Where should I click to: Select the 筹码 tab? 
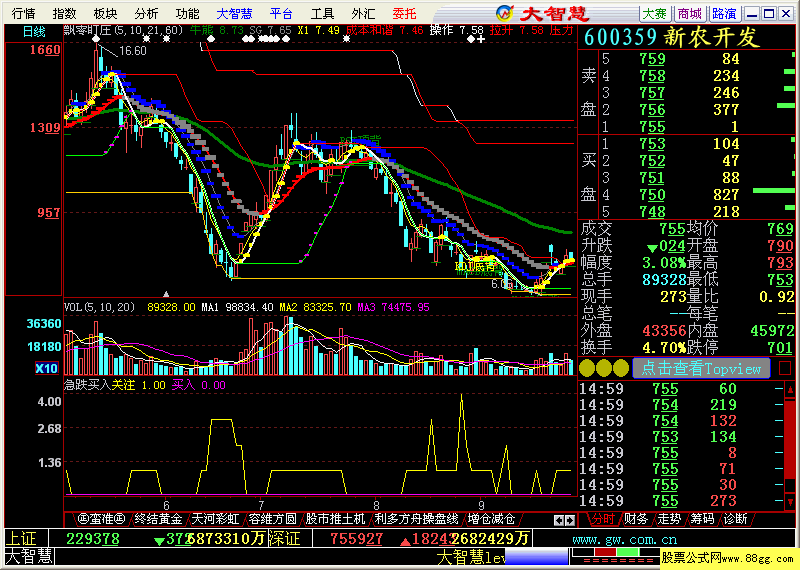(x=703, y=519)
